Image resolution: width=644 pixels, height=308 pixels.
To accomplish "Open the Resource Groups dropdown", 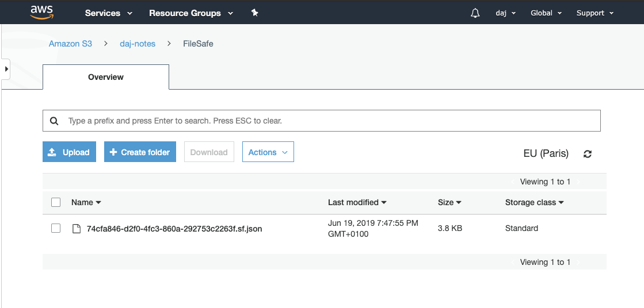I will click(190, 13).
